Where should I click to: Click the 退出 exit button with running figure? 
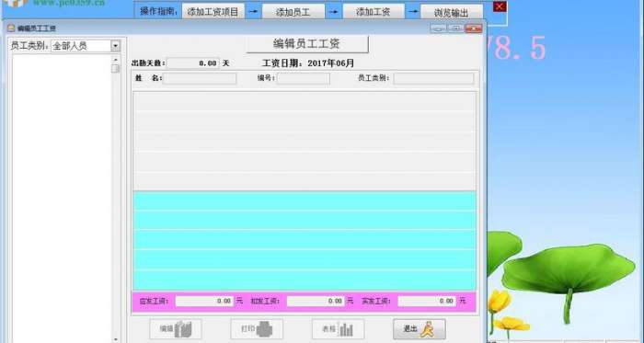[x=419, y=329]
